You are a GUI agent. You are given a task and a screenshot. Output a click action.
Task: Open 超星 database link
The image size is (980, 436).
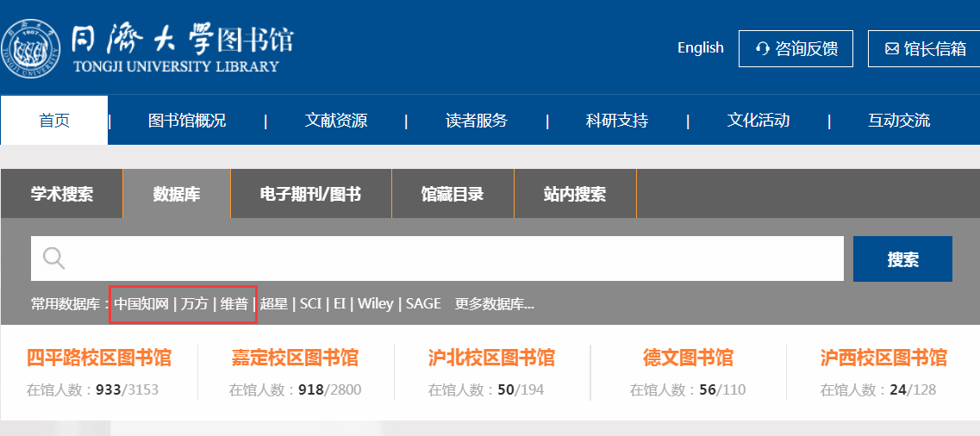coord(274,304)
